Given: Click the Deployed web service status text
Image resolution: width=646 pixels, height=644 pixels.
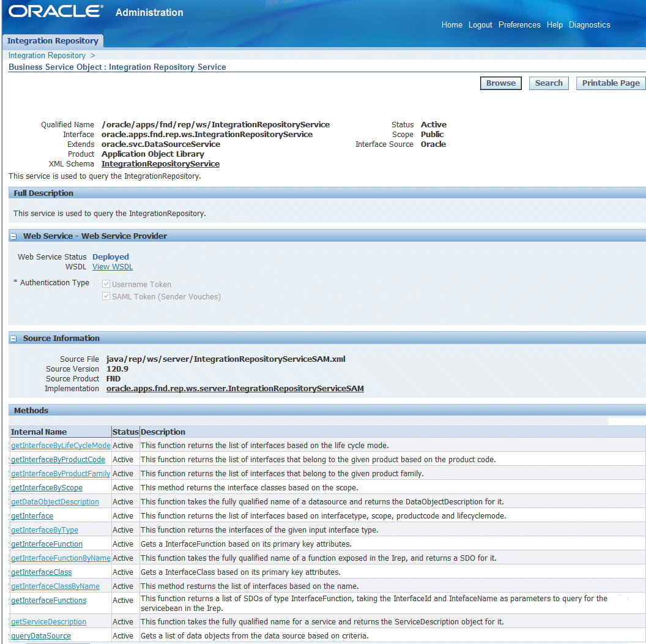Looking at the screenshot, I should tap(110, 256).
